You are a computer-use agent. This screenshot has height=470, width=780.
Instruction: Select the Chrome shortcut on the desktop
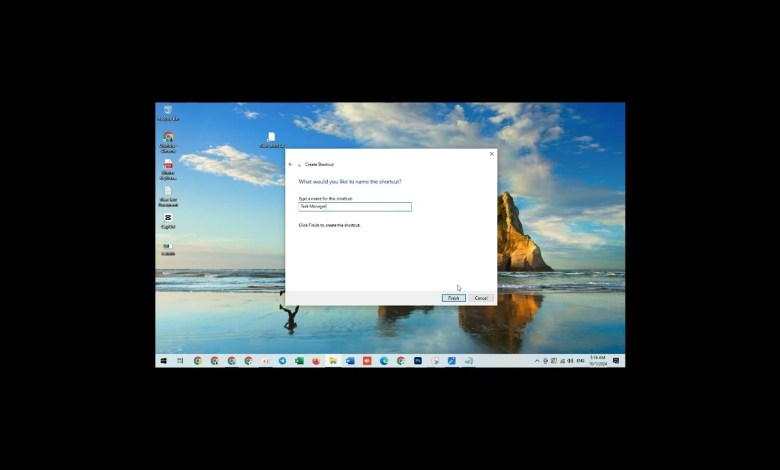(168, 141)
